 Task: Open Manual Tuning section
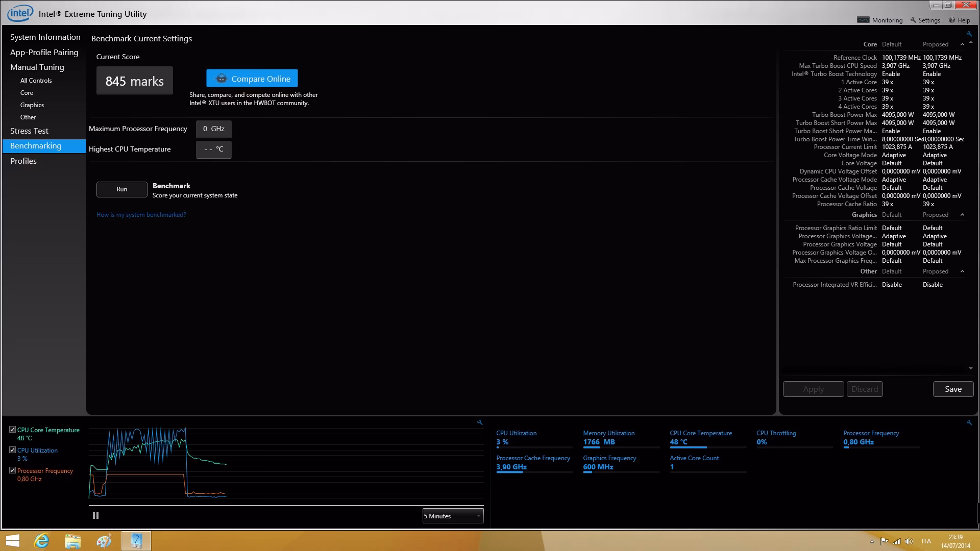(x=37, y=67)
